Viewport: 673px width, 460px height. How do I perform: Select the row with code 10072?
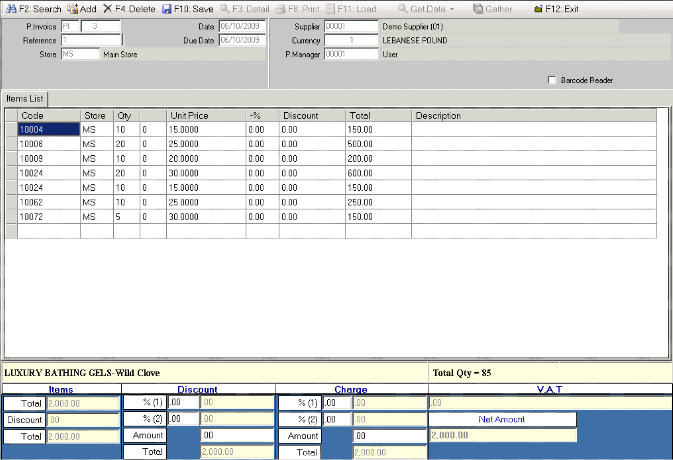tap(48, 216)
